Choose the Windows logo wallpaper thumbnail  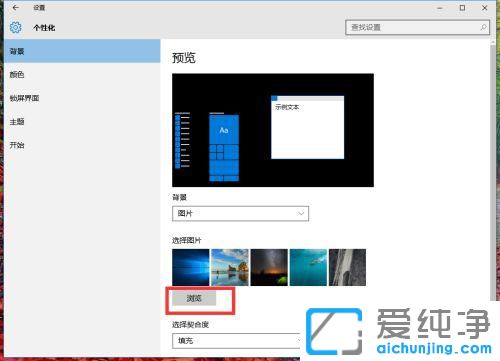191,267
